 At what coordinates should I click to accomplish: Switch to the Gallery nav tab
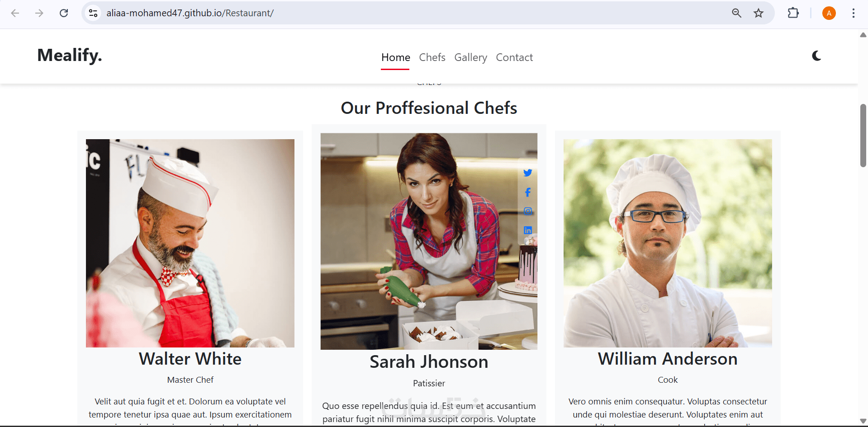(x=470, y=57)
